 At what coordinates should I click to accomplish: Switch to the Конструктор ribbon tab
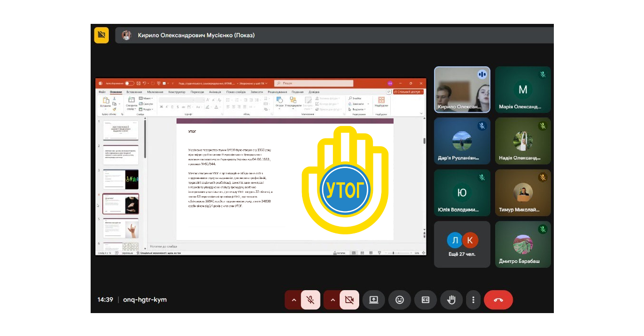tap(177, 92)
